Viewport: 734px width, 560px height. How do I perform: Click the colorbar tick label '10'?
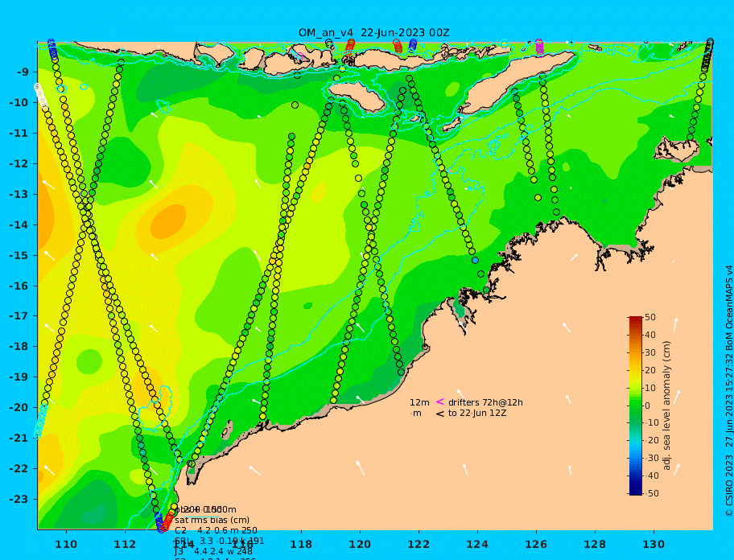650,388
